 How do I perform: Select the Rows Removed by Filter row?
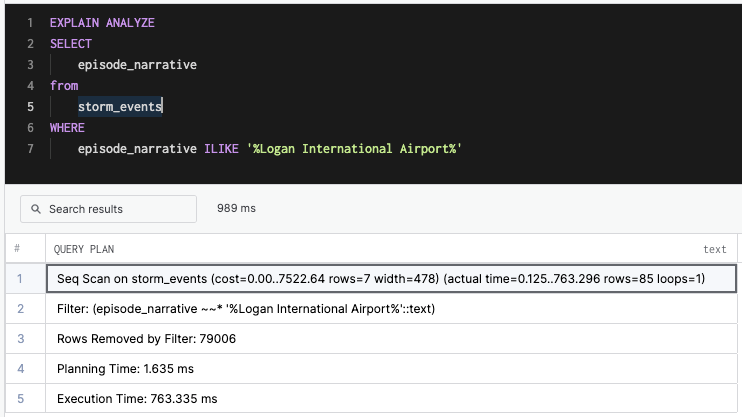(x=391, y=338)
